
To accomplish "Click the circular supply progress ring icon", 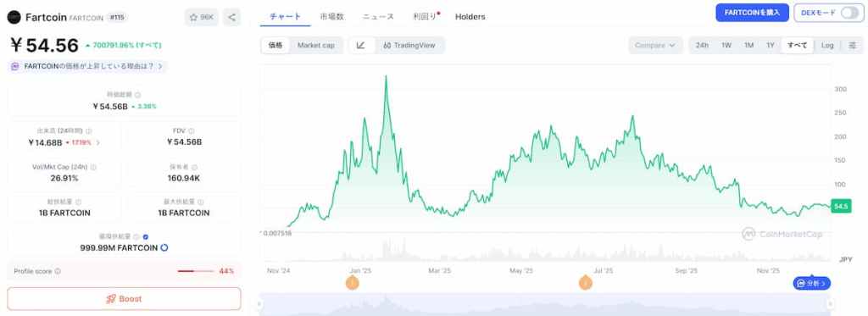I will (164, 248).
